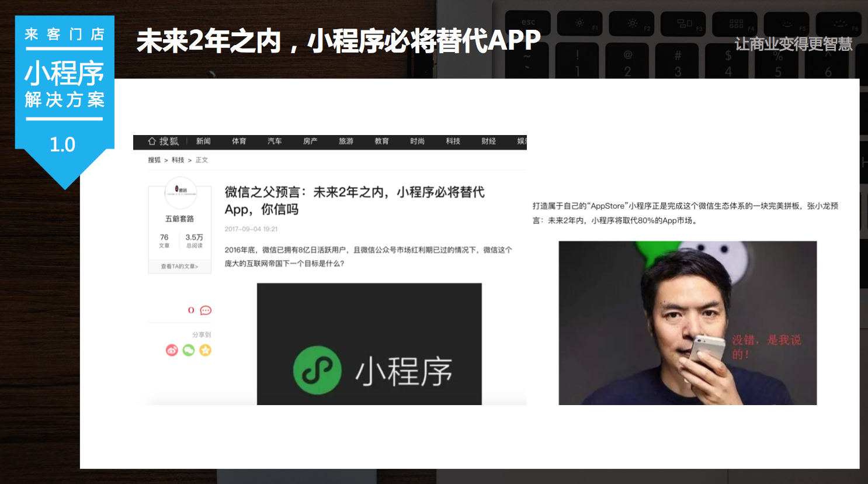Click the author avatar of 五龄套路
The width and height of the screenshot is (868, 484).
tap(180, 192)
